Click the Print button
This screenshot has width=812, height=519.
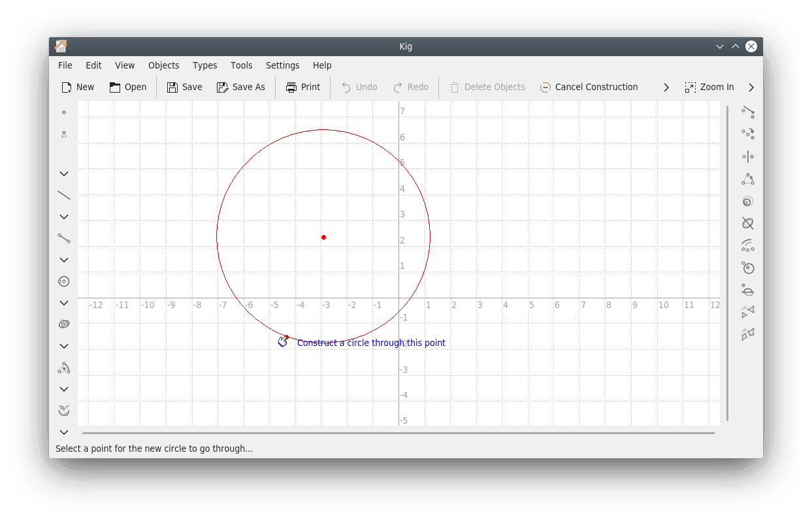pos(303,87)
